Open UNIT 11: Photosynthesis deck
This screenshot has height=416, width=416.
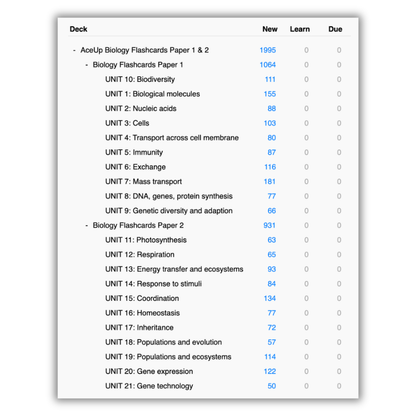[x=146, y=240]
